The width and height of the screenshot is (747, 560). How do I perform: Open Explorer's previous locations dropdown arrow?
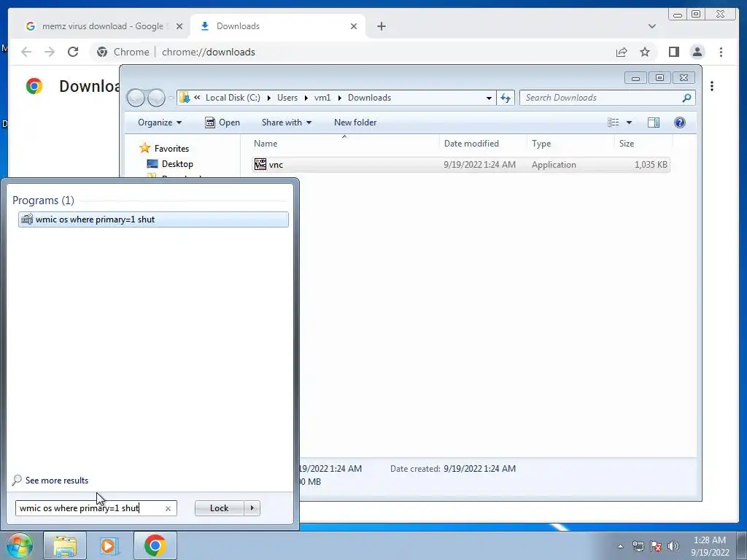click(x=489, y=98)
